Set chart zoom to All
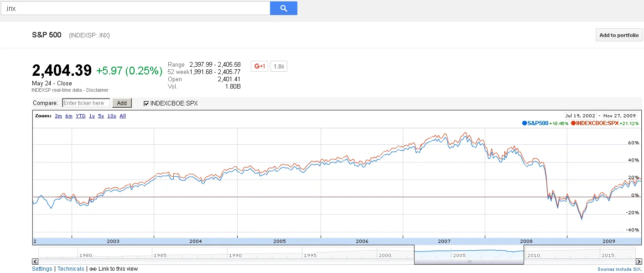Viewport: 644px width, 273px height. (123, 116)
